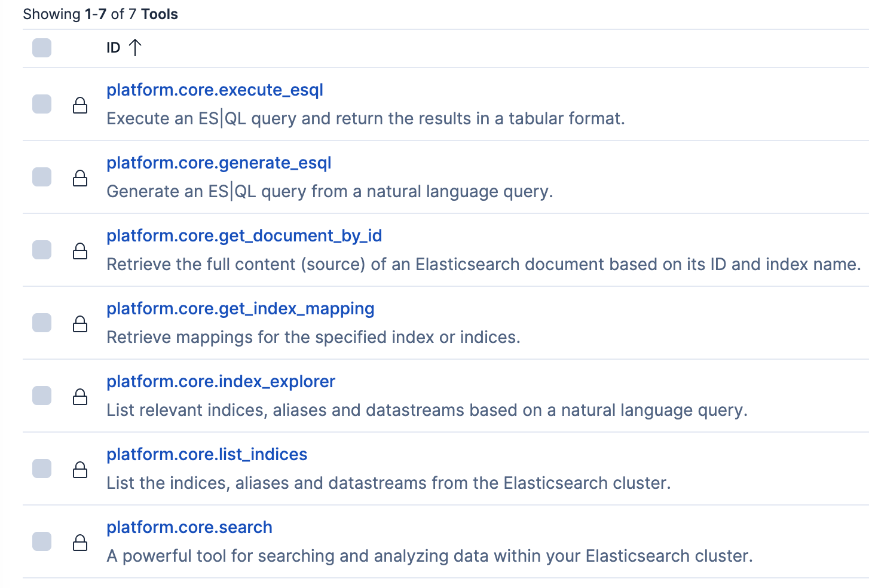Open the platform.core.generate_esql tool link
This screenshot has height=588, width=869.
219,163
